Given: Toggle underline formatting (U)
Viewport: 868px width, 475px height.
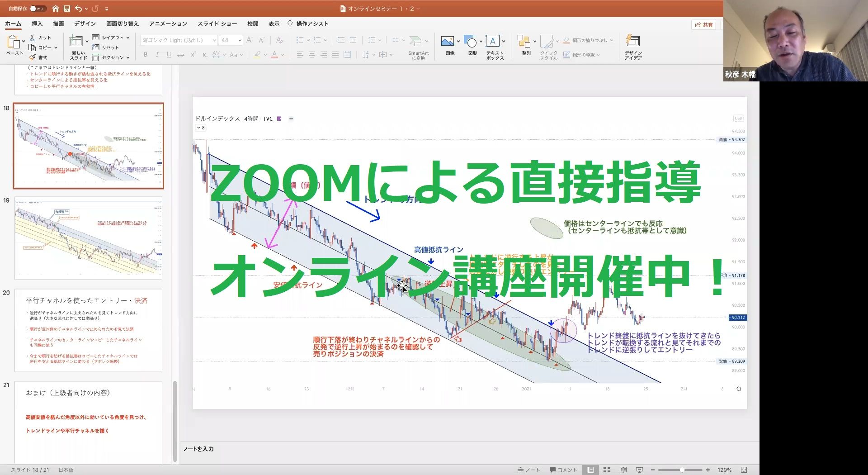Looking at the screenshot, I should 168,54.
